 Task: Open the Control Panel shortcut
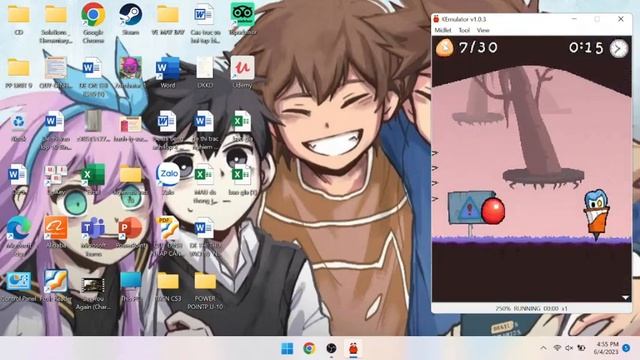pyautogui.click(x=18, y=286)
